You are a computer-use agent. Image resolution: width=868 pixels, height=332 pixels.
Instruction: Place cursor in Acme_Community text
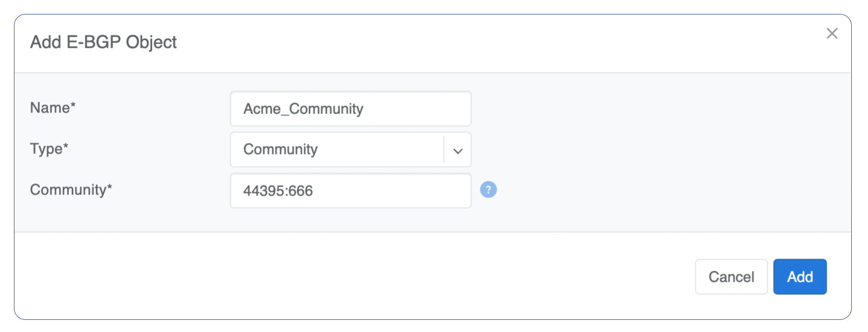(303, 109)
